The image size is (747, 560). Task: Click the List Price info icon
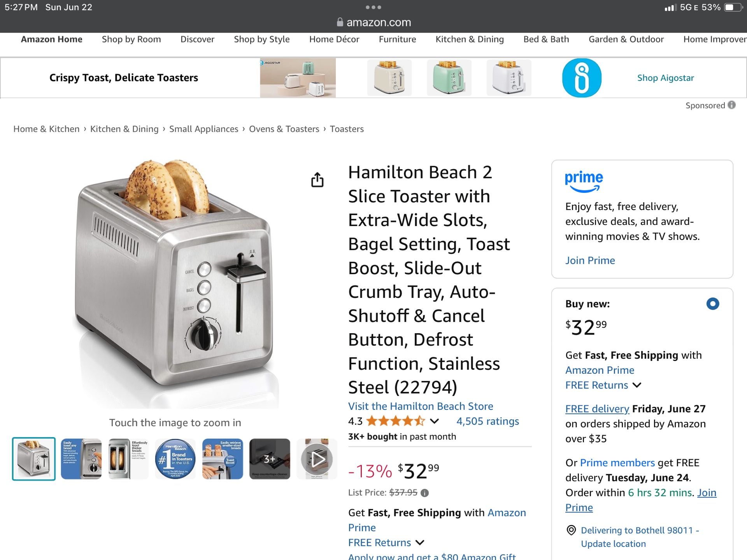pyautogui.click(x=425, y=493)
